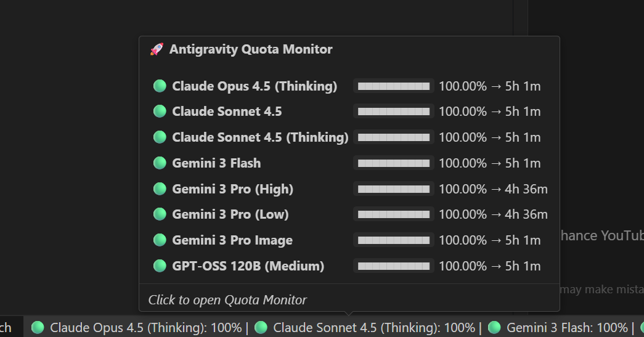Click green dot next to Claude Sonnet 4.5 (Thinking)
This screenshot has width=644, height=337.
pyautogui.click(x=160, y=137)
